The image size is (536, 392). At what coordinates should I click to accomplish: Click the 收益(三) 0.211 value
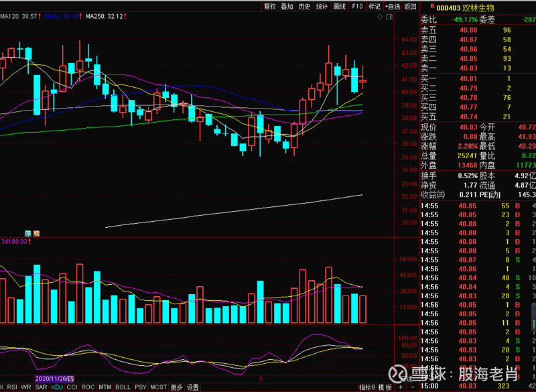coord(468,195)
